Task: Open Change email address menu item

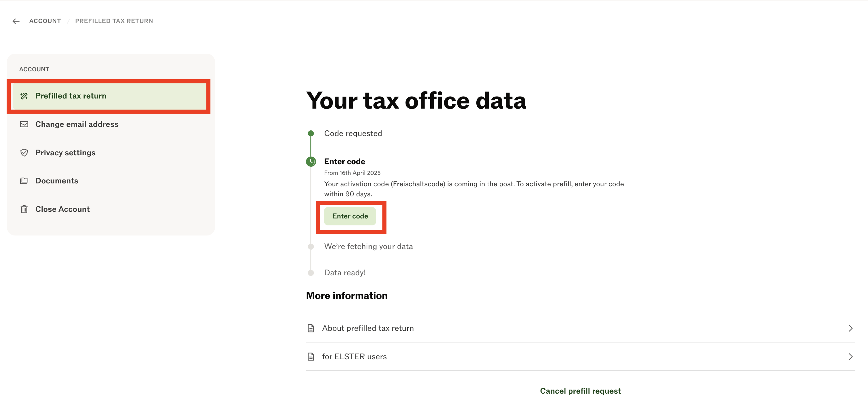Action: pos(109,124)
